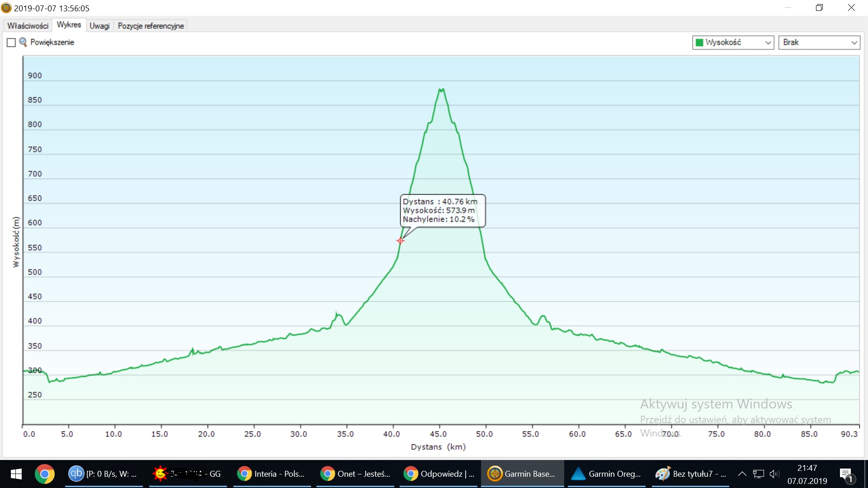Open the notification center icon
Viewport: 868px width, 488px height.
tap(846, 474)
